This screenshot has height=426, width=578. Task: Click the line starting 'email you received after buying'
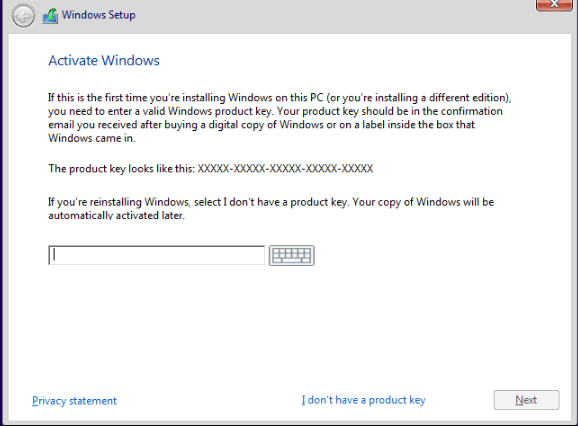click(x=261, y=125)
